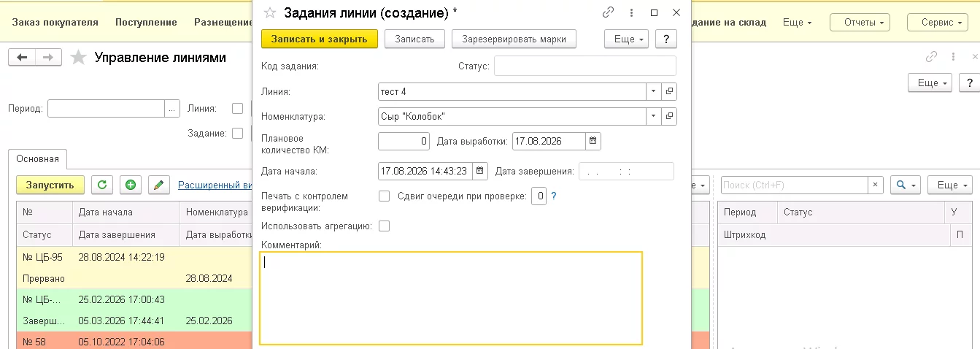Screen dimensions: 980x349
Task: Copy link icon in Управление линиями window
Action: (931, 57)
